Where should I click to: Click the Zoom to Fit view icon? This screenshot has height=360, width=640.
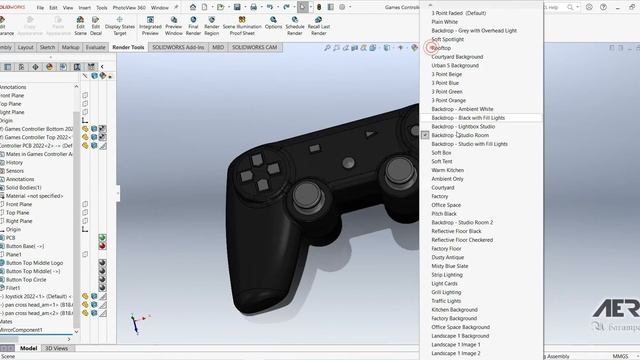327,48
